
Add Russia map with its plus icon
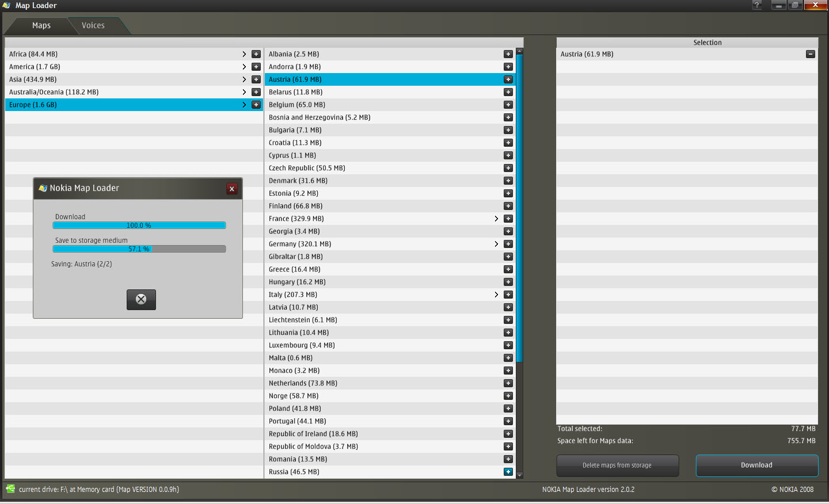click(x=508, y=472)
